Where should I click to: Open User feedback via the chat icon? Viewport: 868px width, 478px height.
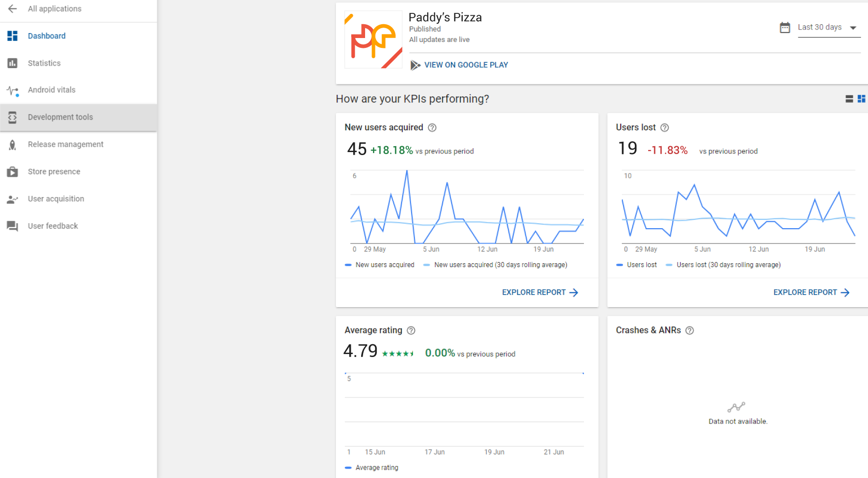[12, 226]
